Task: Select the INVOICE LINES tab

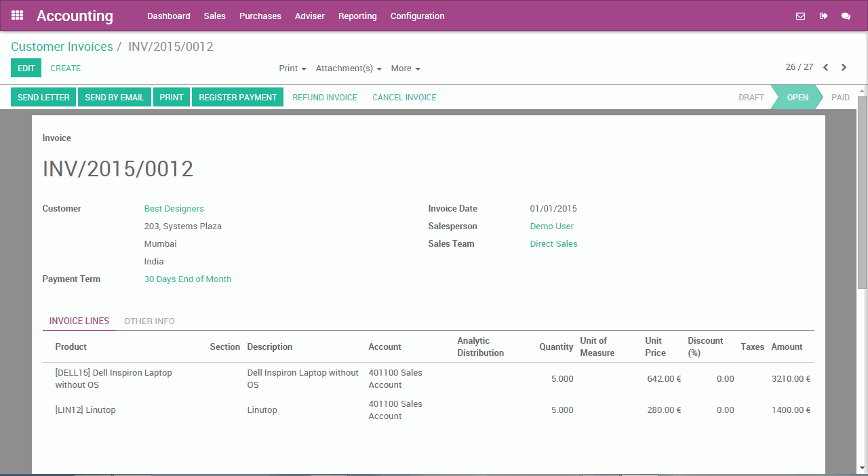Action: (79, 321)
